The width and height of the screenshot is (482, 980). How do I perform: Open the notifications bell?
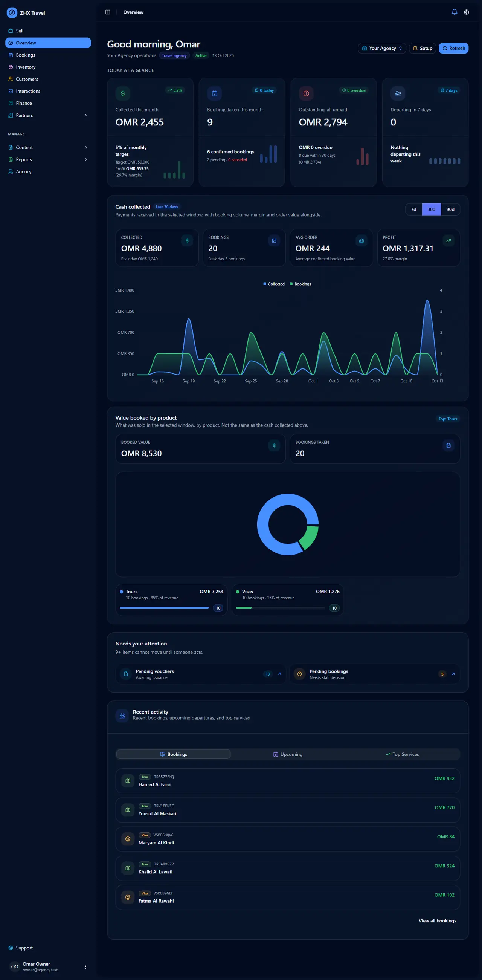[x=454, y=12]
